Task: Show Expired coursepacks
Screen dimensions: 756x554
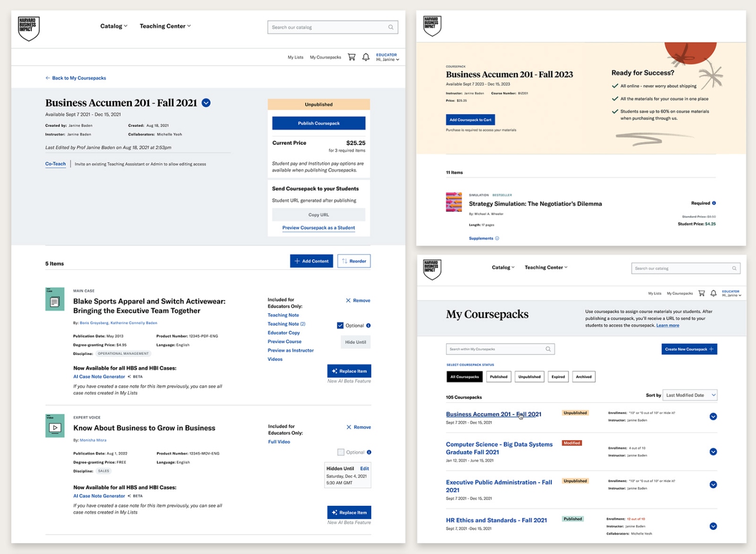Action: [x=558, y=377]
